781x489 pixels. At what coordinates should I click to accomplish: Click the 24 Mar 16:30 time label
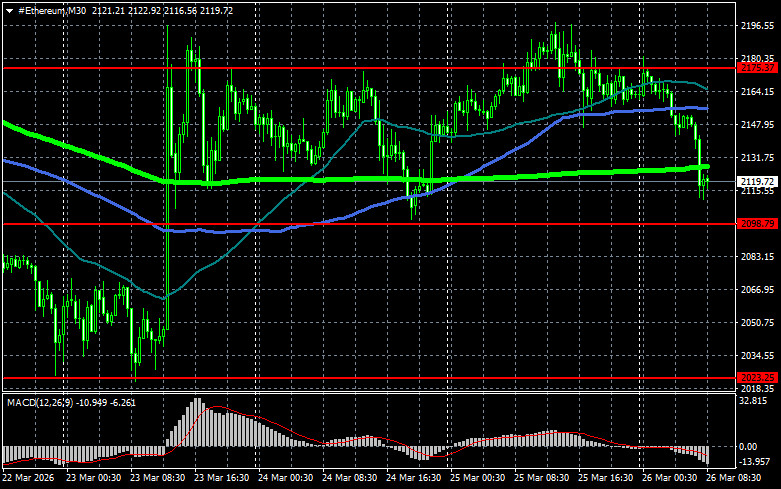point(413,478)
